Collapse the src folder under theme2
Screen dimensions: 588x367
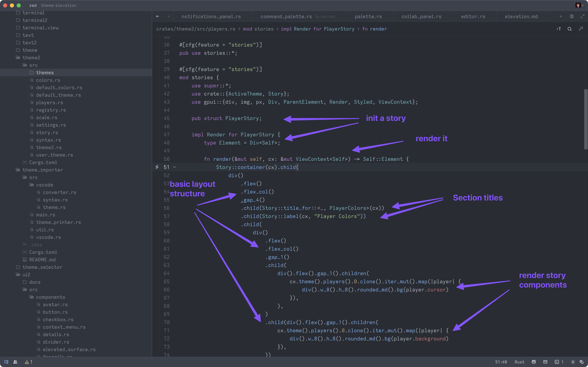[x=33, y=65]
